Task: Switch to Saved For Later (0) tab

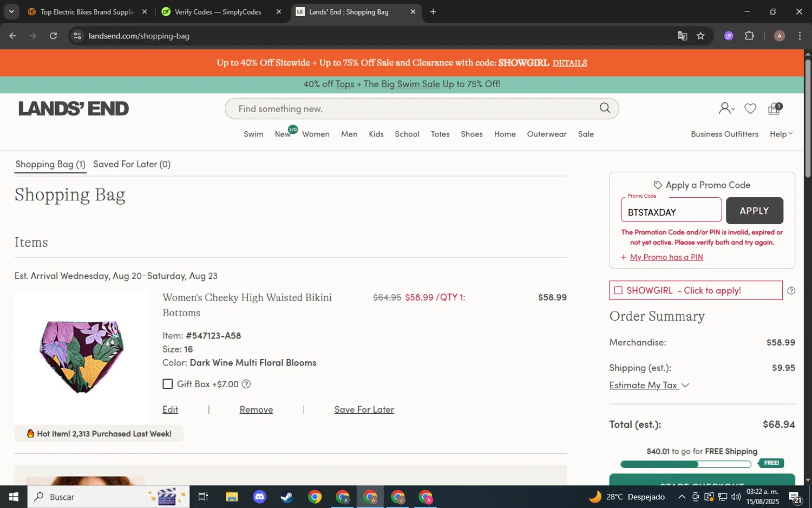Action: [x=132, y=164]
